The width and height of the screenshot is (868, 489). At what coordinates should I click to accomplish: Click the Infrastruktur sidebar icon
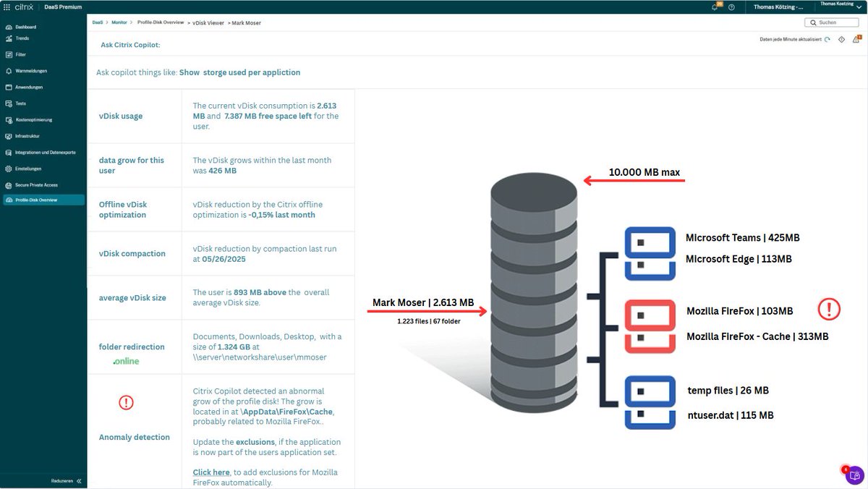pos(9,136)
